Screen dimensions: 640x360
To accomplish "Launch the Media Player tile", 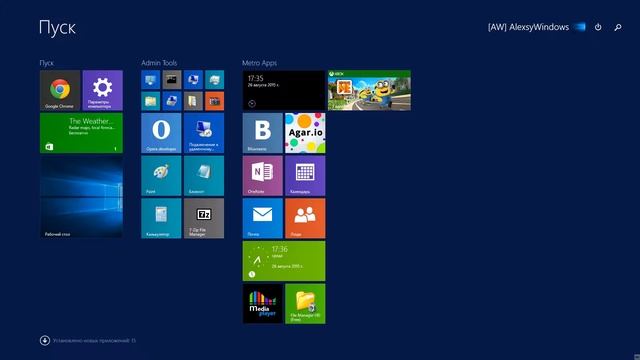I will pyautogui.click(x=262, y=304).
